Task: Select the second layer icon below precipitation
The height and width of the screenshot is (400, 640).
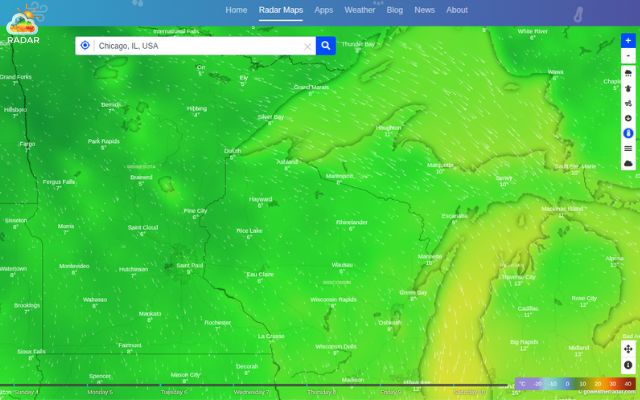Action: tap(628, 88)
